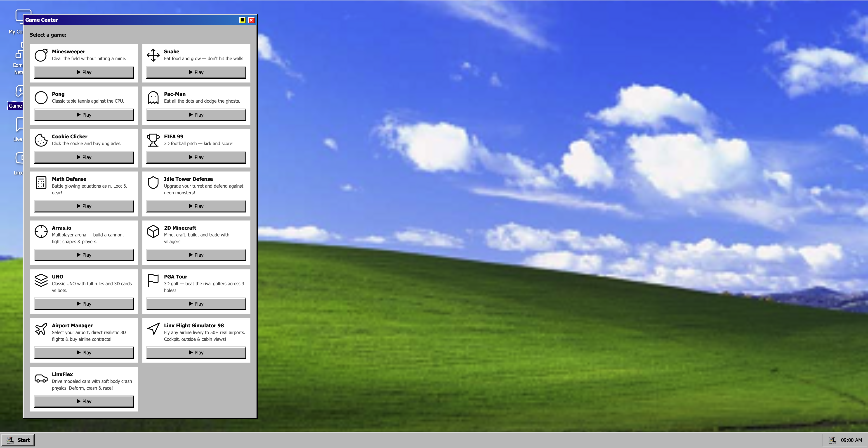Screen dimensions: 868x448
Task: Play Math Defense
Action: tap(84, 206)
